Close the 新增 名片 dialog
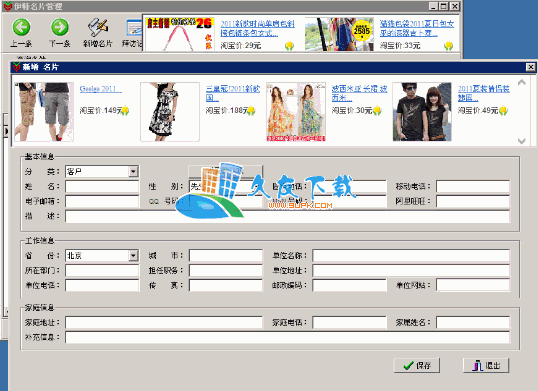Viewport: 538px width, 391px height. click(530, 67)
